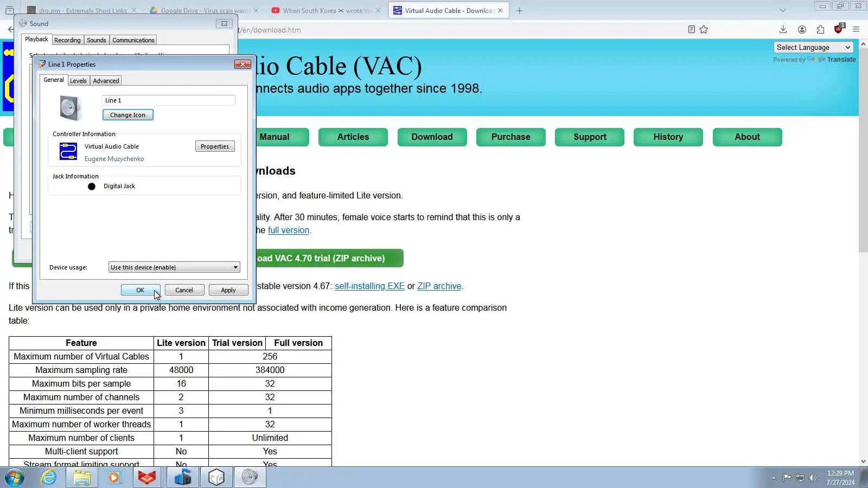Show hidden tray icons arrow
Screen dimensions: 868x488
pos(774,478)
